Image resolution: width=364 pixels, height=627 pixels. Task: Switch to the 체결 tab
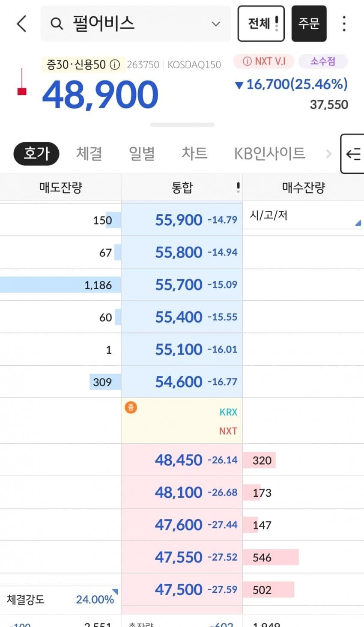[x=89, y=153]
